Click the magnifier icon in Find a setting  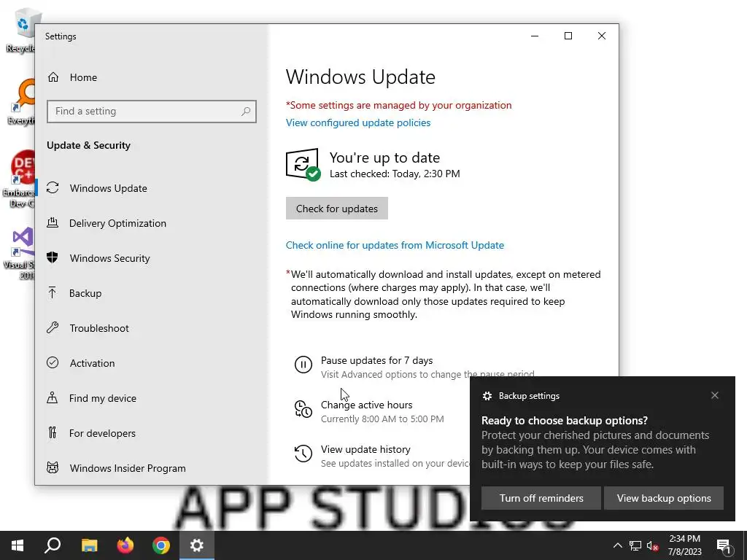point(246,112)
